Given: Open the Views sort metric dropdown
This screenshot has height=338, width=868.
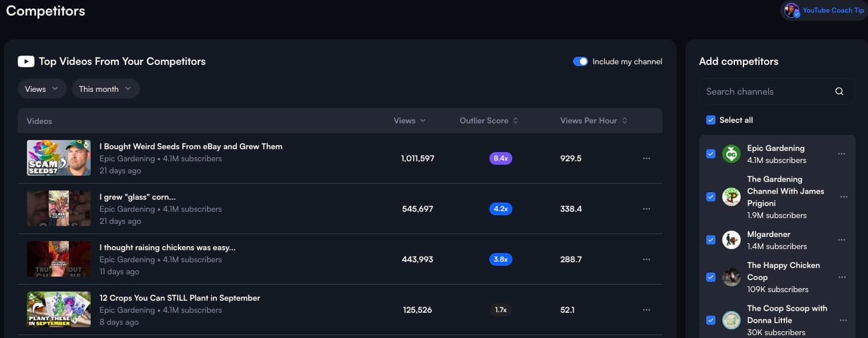Looking at the screenshot, I should pos(42,89).
